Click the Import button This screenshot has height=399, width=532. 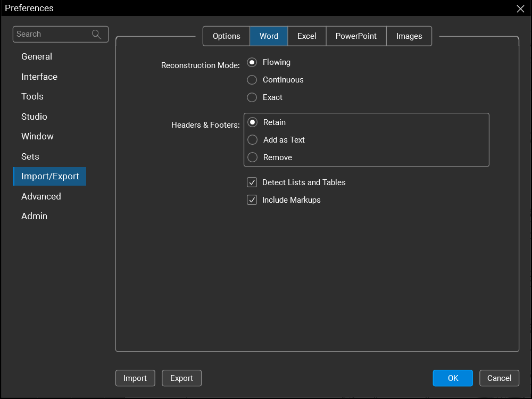tap(135, 378)
